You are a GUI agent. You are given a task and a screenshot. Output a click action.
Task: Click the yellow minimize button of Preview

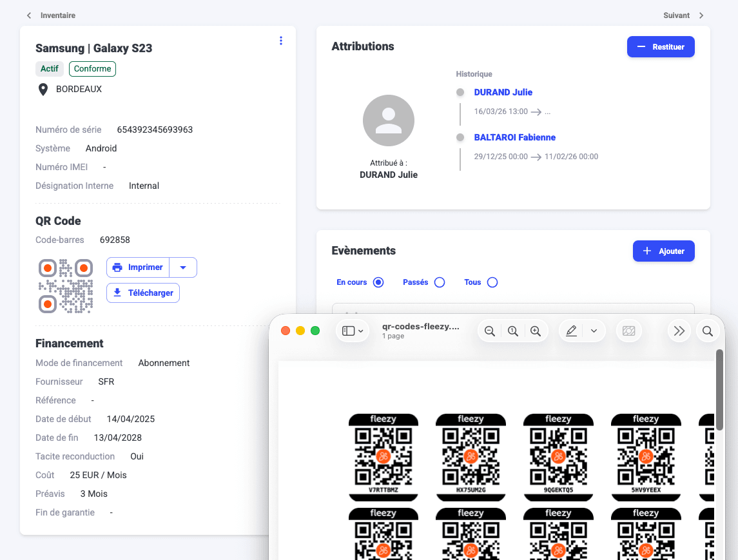pos(300,331)
